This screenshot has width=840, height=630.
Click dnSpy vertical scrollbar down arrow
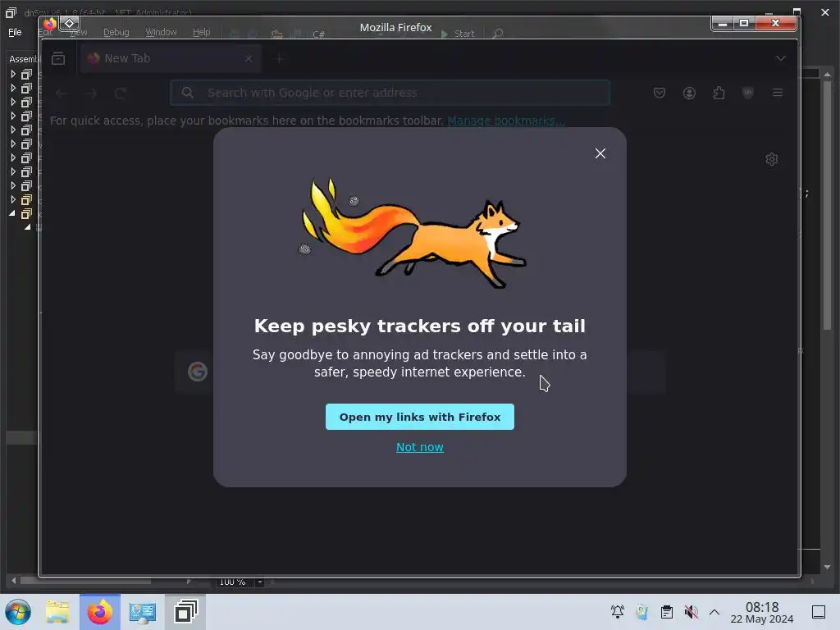[x=827, y=567]
